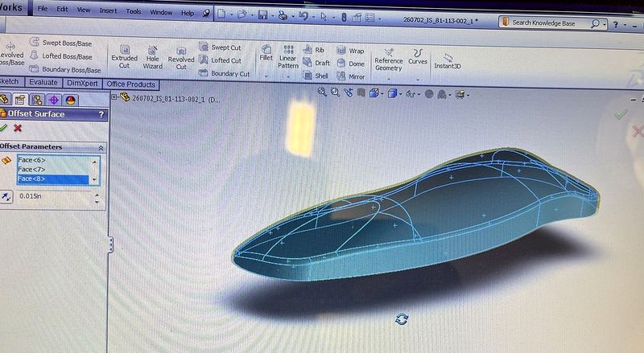
Task: Toggle the Instant3D tool
Action: pos(448,62)
